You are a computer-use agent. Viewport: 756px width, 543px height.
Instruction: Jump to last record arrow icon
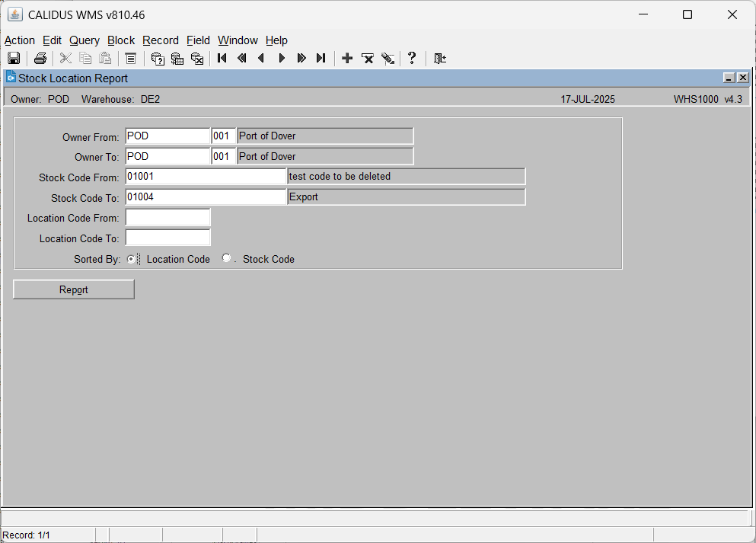pyautogui.click(x=321, y=59)
